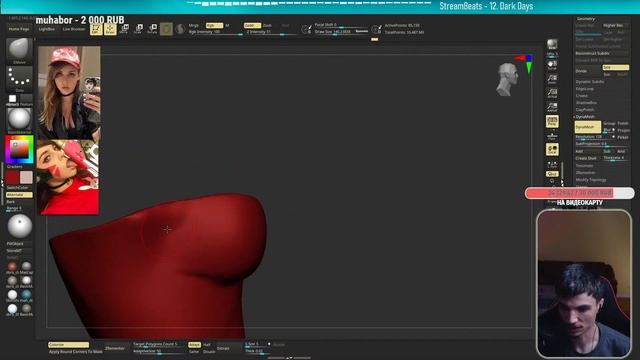This screenshot has width=640, height=360.
Task: Click the XYZ axis icon
Action: pyautogui.click(x=552, y=164)
